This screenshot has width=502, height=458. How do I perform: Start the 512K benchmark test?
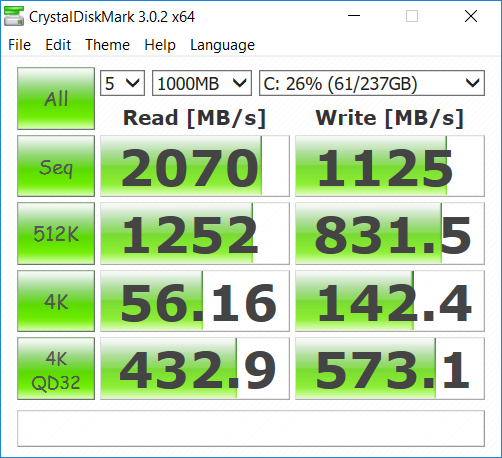56,233
